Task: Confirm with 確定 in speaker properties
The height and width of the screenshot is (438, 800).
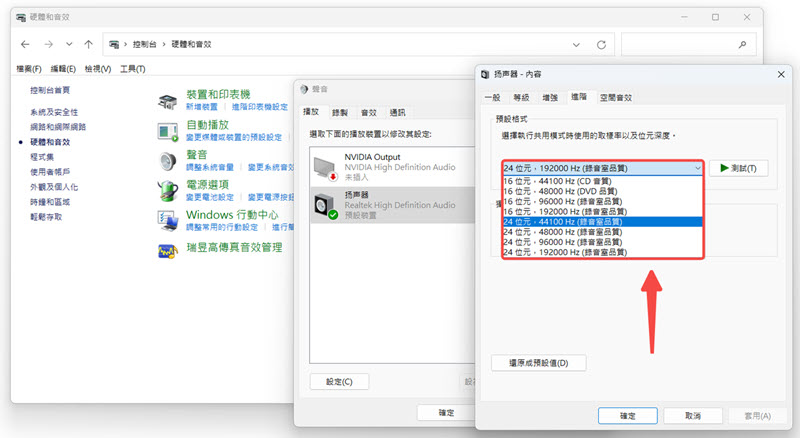Action: (x=628, y=416)
